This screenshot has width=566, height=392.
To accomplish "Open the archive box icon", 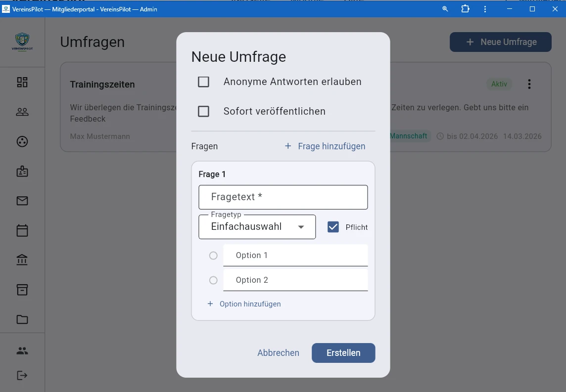I will (x=22, y=290).
